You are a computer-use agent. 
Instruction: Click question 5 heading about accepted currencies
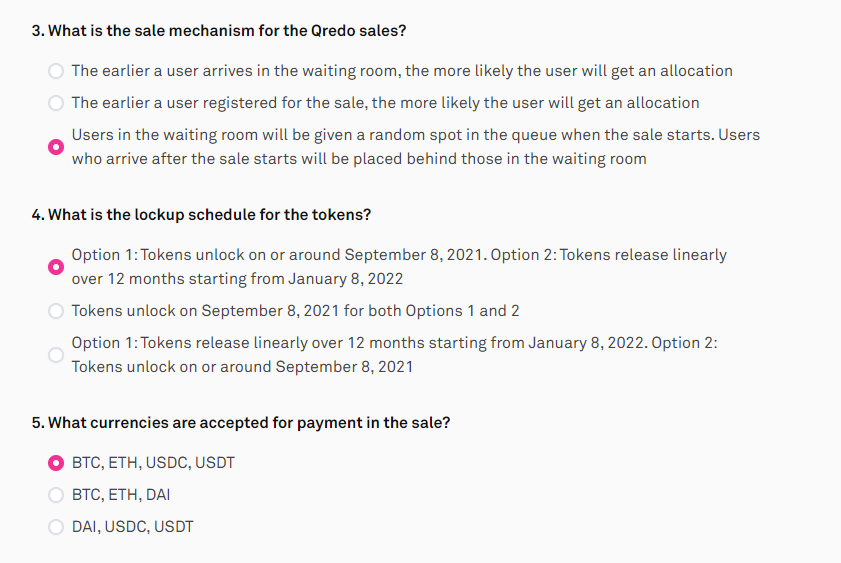pos(241,422)
